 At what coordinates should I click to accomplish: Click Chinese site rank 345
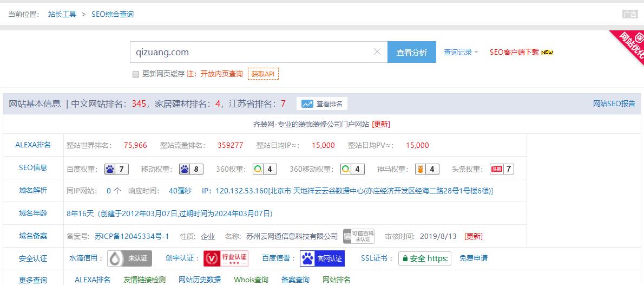139,103
